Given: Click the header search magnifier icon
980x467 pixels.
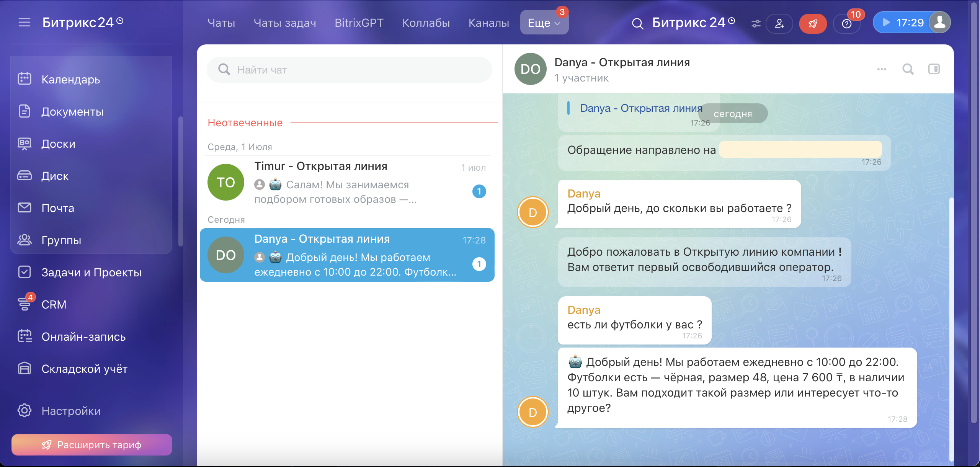Looking at the screenshot, I should [x=637, y=23].
